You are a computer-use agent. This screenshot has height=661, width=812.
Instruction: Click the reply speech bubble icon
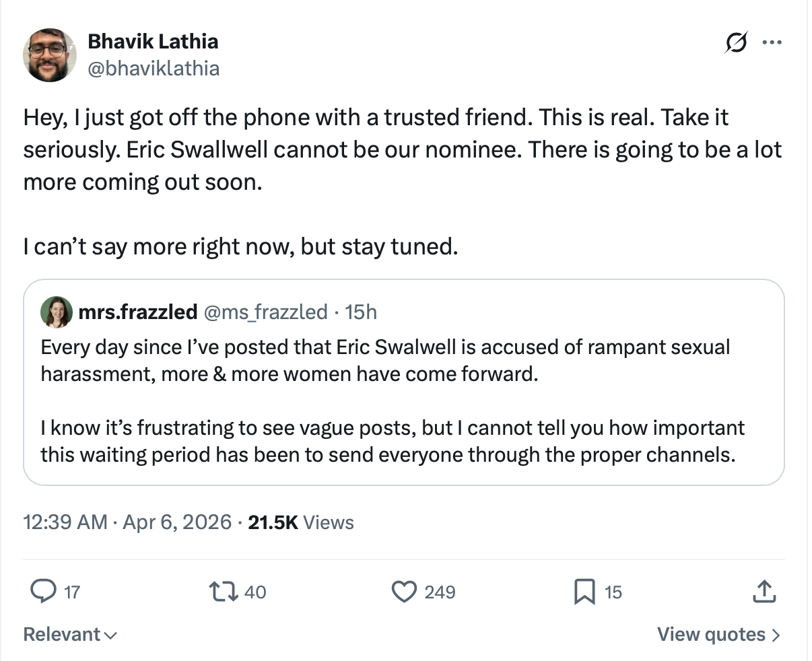point(44,592)
